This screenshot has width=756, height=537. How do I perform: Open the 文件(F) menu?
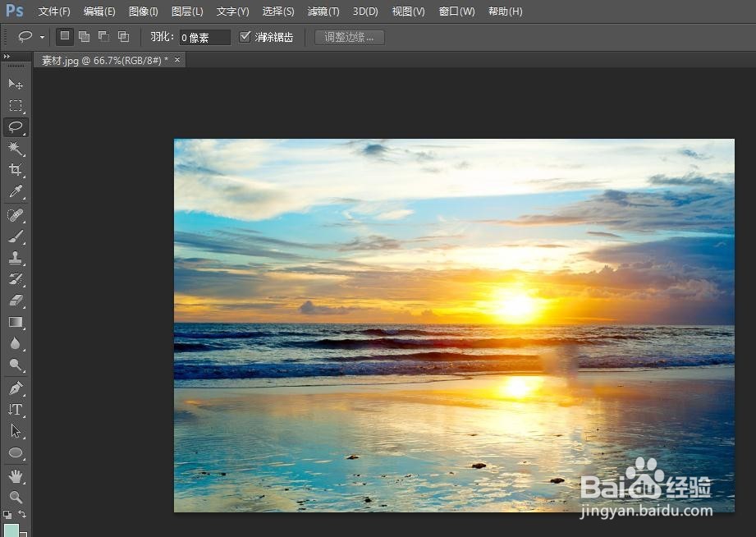point(54,11)
